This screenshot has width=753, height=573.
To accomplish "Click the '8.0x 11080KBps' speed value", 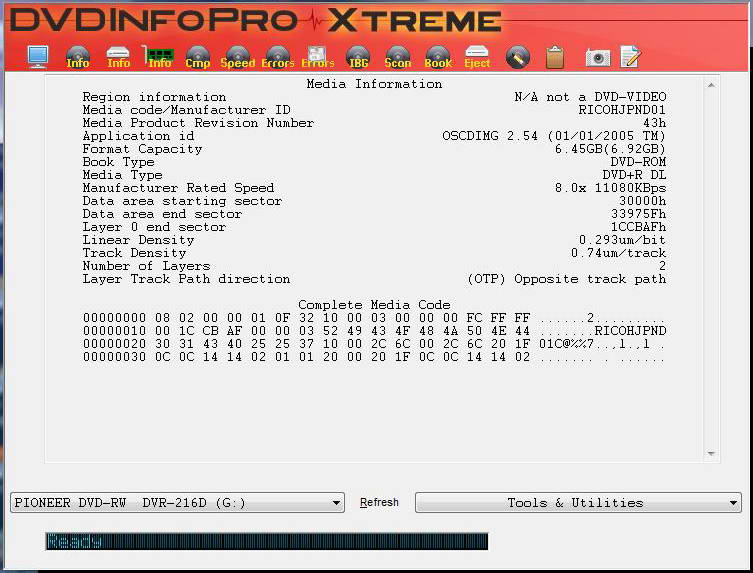I will coord(610,188).
